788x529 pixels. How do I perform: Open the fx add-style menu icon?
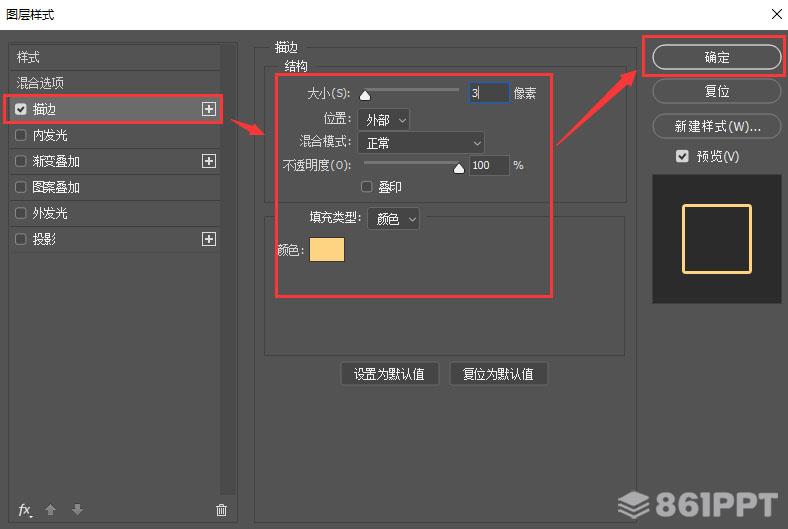[x=25, y=510]
